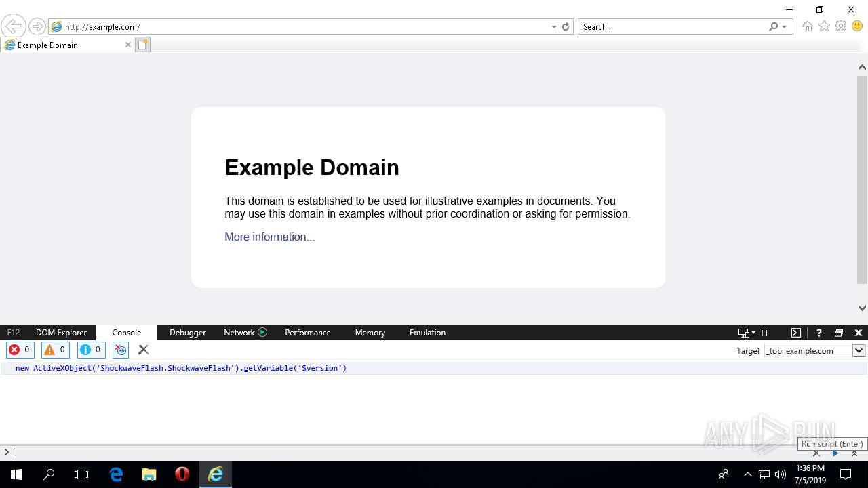Click the browser forward arrow button
This screenshot has width=868, height=488.
pos(37,26)
